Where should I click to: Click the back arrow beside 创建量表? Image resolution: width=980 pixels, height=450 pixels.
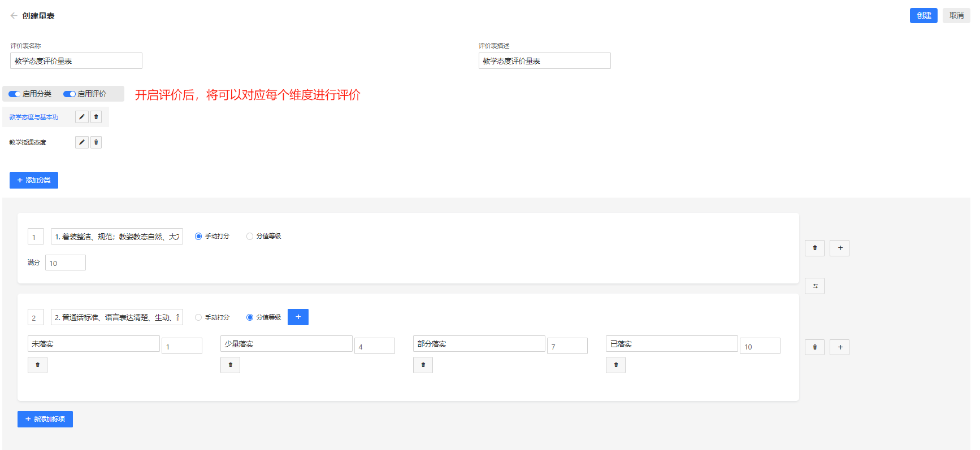tap(14, 16)
